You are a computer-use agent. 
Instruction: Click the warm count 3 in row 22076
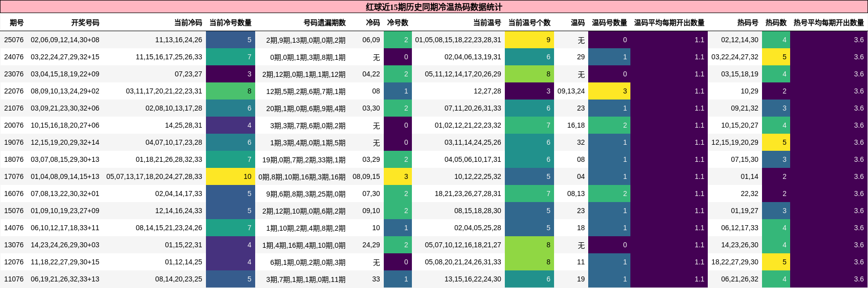pos(529,91)
